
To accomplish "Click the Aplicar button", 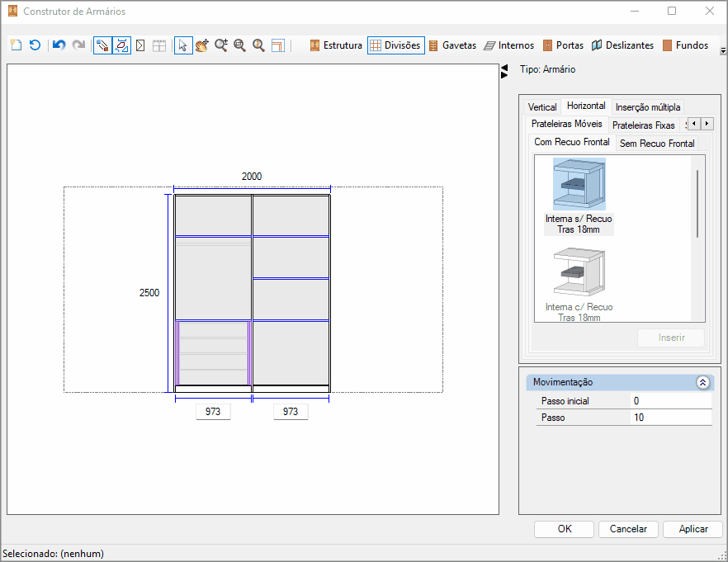I will [693, 529].
